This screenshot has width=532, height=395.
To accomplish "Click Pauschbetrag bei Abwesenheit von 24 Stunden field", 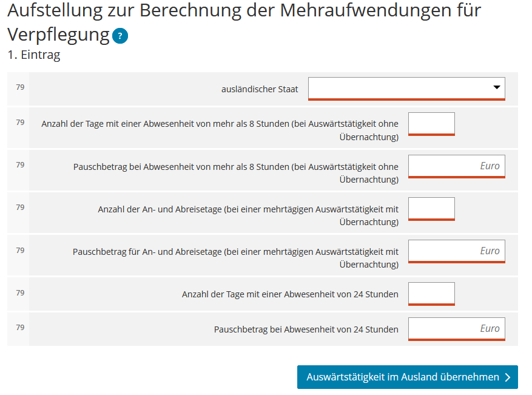I will point(456,329).
